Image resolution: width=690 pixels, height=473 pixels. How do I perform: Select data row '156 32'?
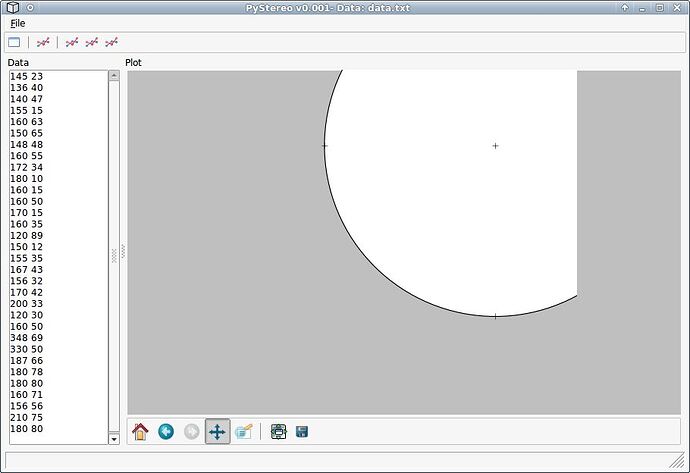point(59,281)
